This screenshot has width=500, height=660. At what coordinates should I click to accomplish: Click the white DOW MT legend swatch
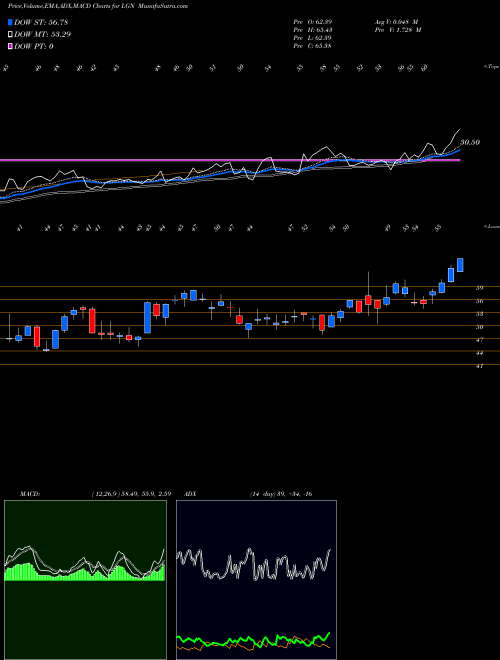coord(11,35)
